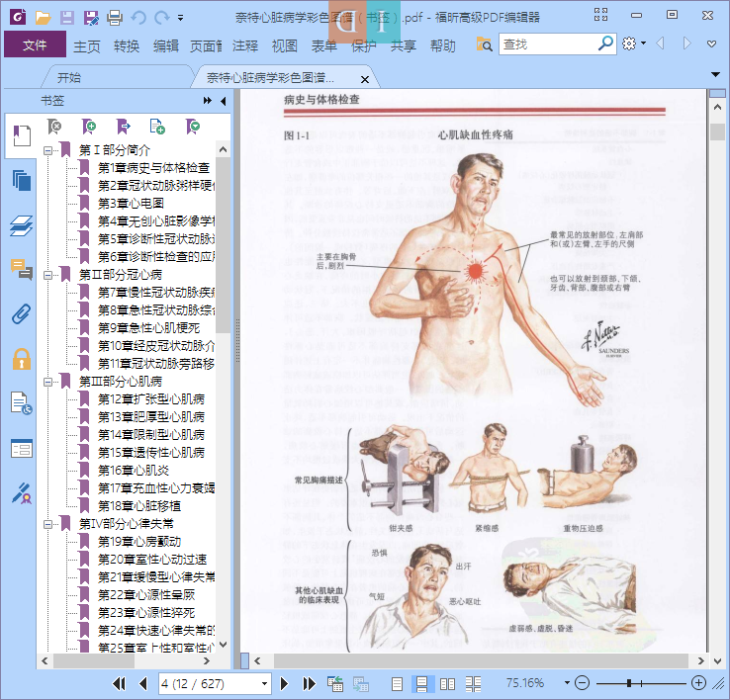Open the 注释 ribbon tab
Image resolution: width=730 pixels, height=700 pixels.
point(245,45)
